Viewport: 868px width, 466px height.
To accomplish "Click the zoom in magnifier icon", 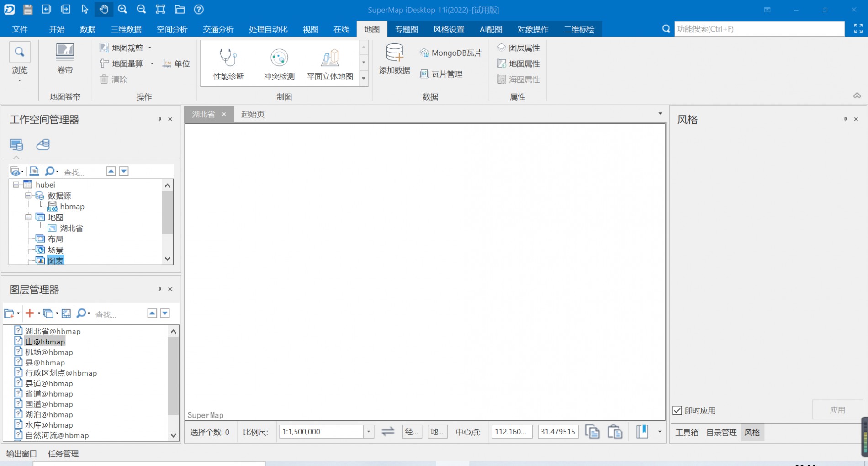I will click(122, 9).
